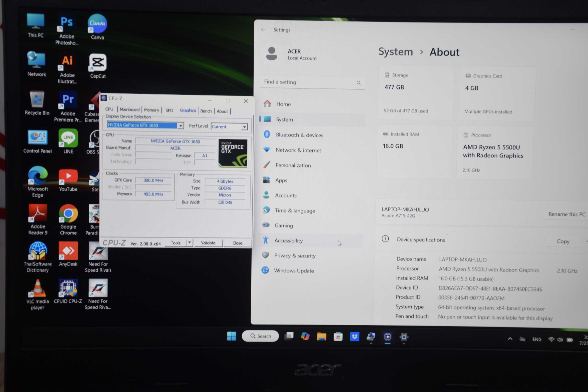Screen dimensions: 588x392
Task: Open Adobe Premiere Pro desktop shortcut
Action: coord(68,107)
